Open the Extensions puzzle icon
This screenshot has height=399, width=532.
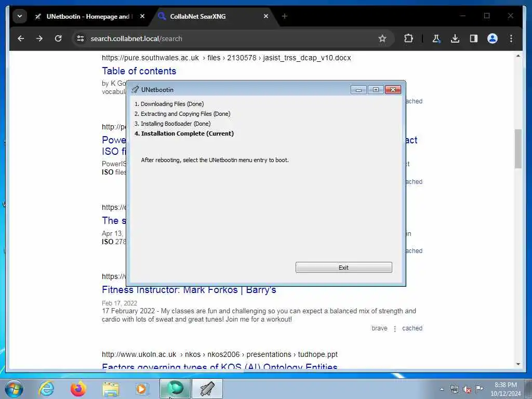click(x=408, y=38)
